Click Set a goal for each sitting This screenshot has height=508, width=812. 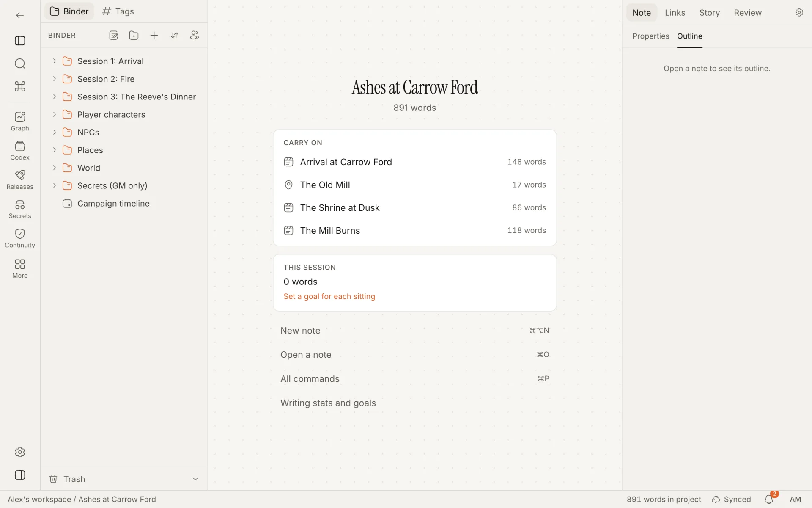click(329, 296)
